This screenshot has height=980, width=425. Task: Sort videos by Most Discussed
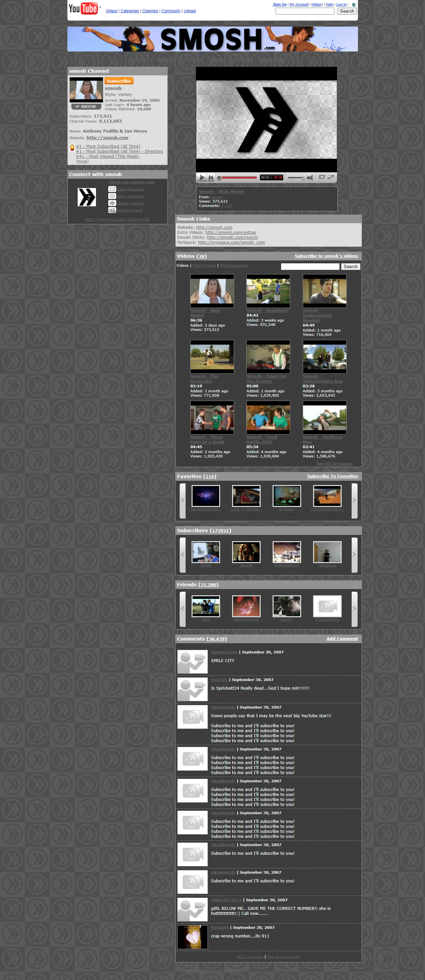pyautogui.click(x=234, y=265)
